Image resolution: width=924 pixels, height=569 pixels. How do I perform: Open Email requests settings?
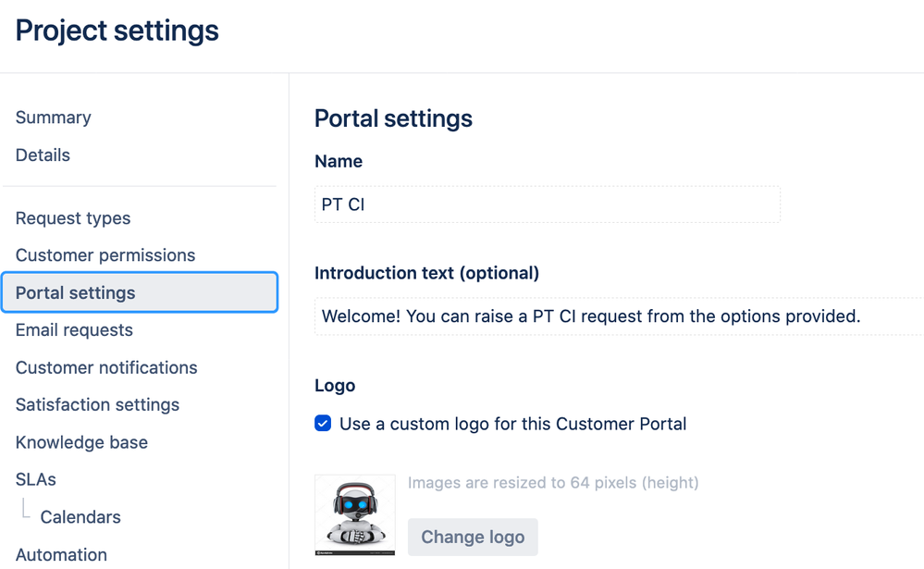click(74, 330)
